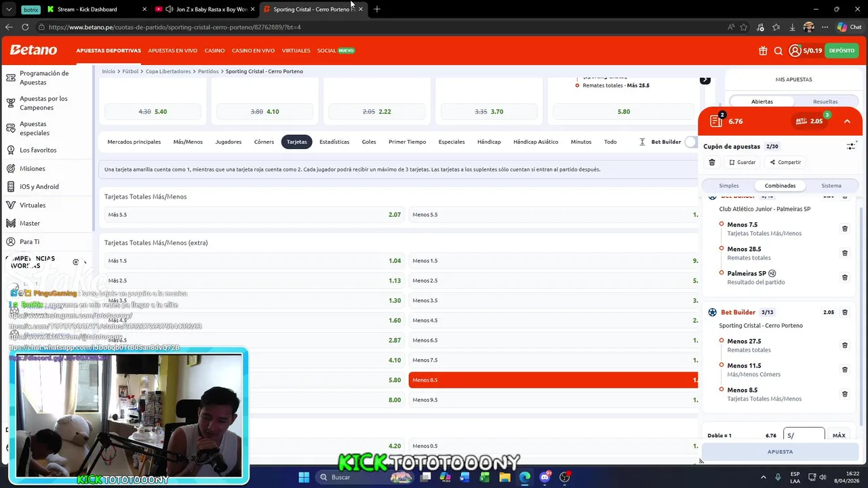This screenshot has width=868, height=488.
Task: Select the Sistema bet type
Action: tap(831, 186)
